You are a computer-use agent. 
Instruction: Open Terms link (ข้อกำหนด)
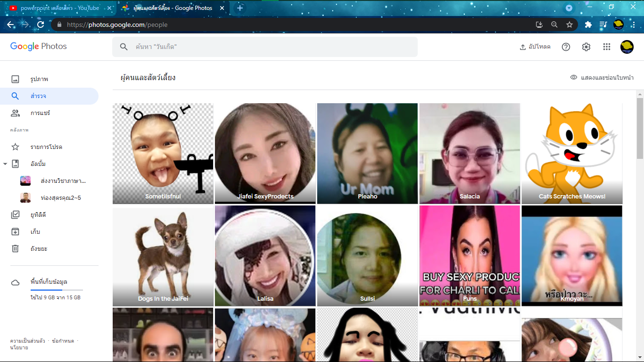(x=63, y=341)
